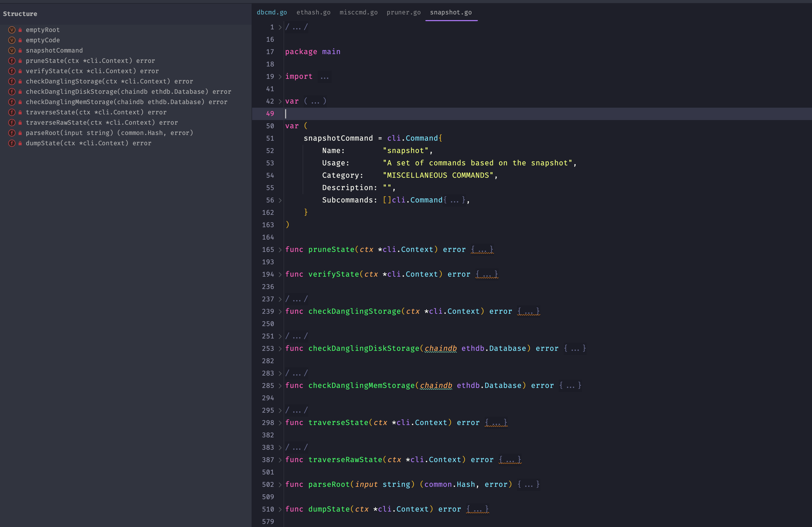Click the lock icon next to dumpState

(x=20, y=143)
